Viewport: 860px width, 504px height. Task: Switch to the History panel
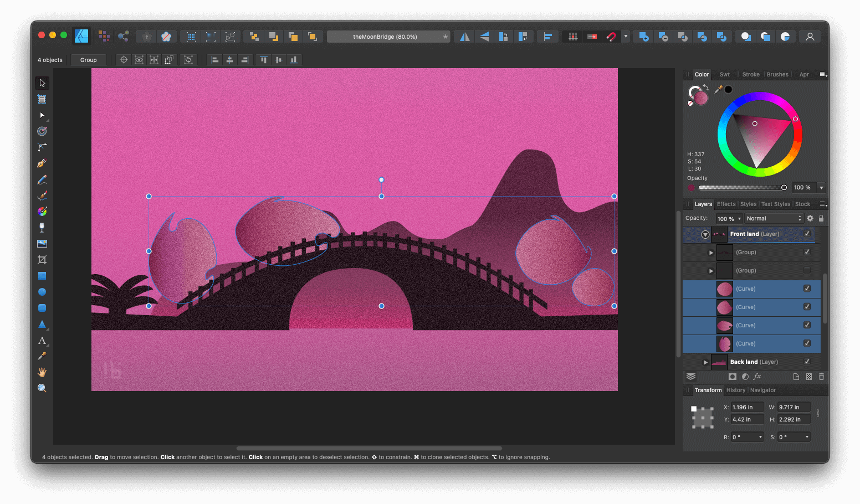pos(735,390)
